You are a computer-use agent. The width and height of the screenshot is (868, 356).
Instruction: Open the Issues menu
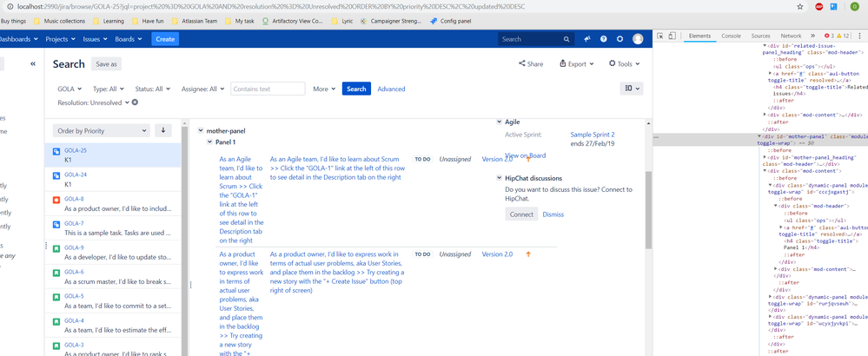pyautogui.click(x=95, y=39)
